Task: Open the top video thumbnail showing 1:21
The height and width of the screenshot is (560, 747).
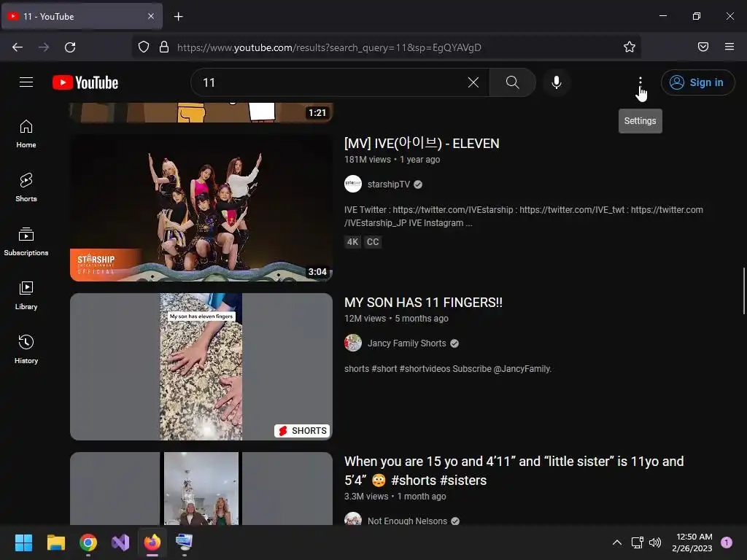Action: point(201,113)
